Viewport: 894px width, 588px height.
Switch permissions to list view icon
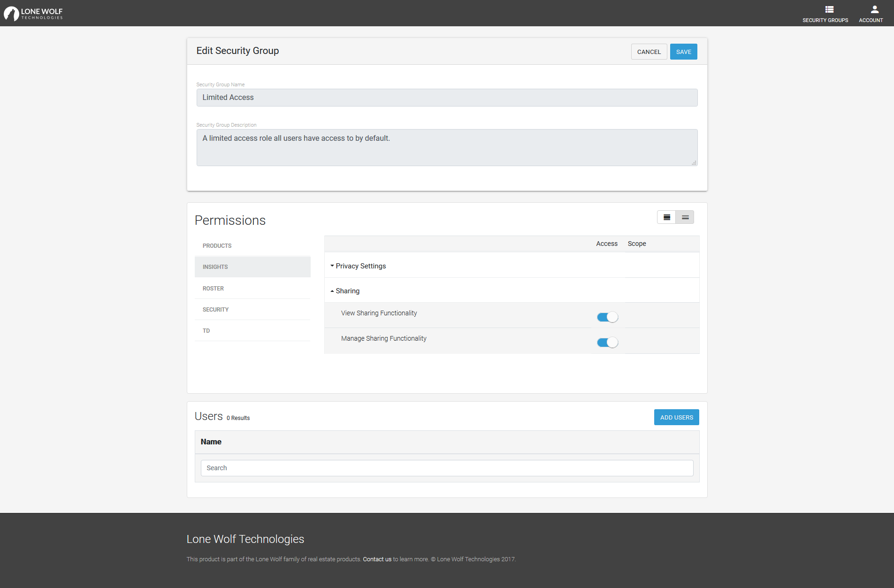coord(685,217)
